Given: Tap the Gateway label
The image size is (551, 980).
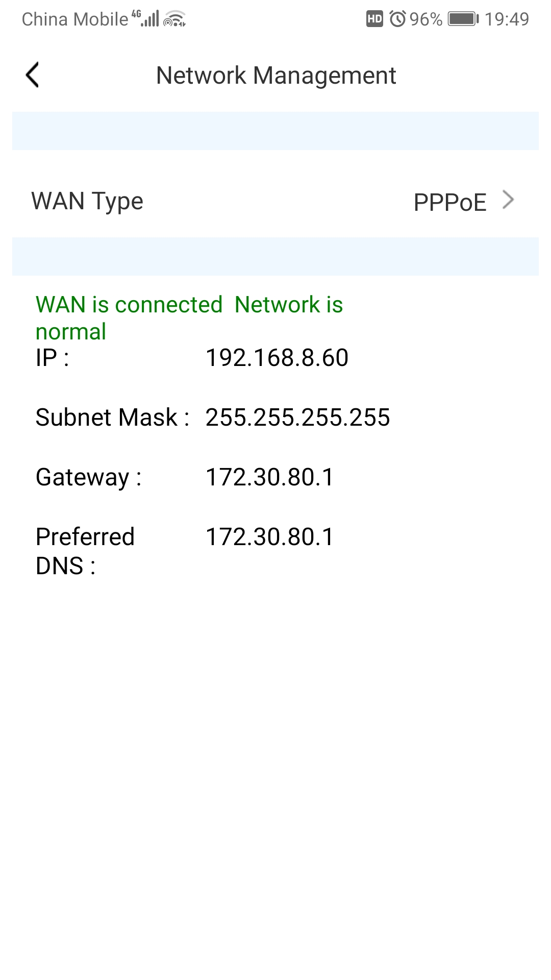Looking at the screenshot, I should click(x=88, y=478).
